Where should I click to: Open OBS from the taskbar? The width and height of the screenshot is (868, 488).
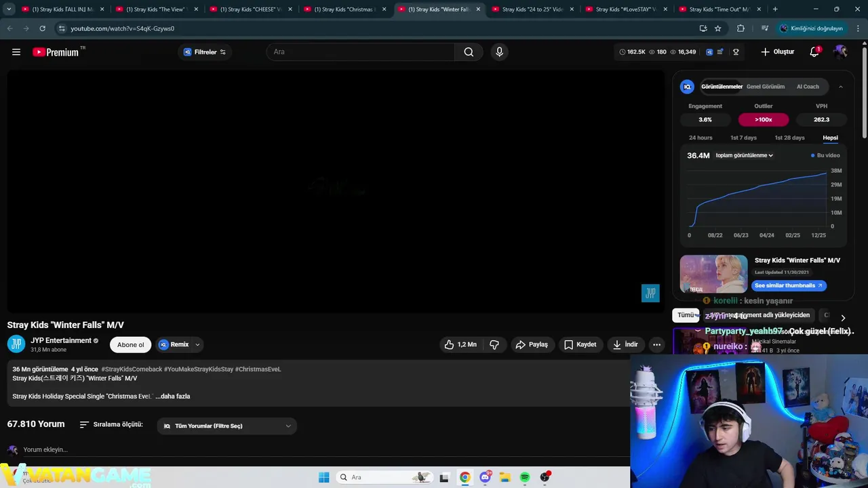point(545,477)
